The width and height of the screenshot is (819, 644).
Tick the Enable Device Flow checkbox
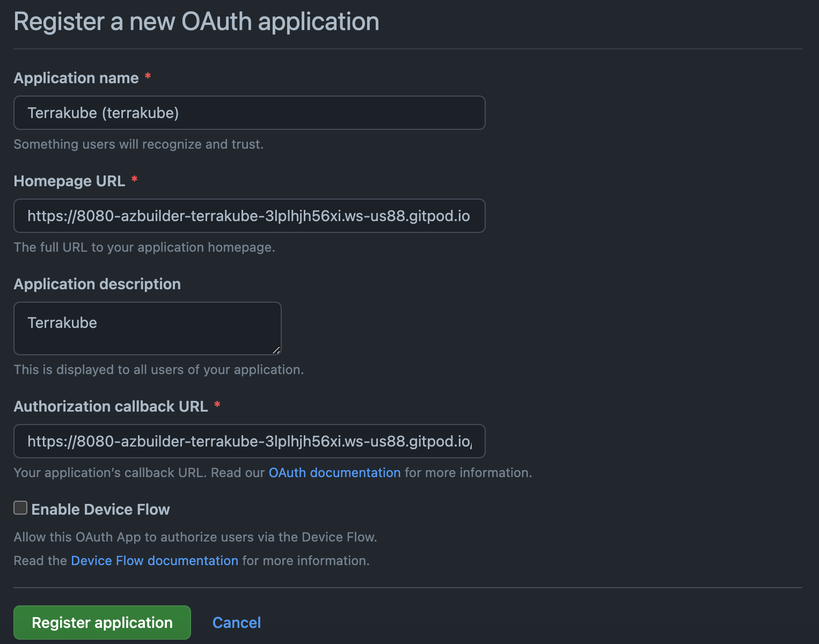[x=20, y=508]
